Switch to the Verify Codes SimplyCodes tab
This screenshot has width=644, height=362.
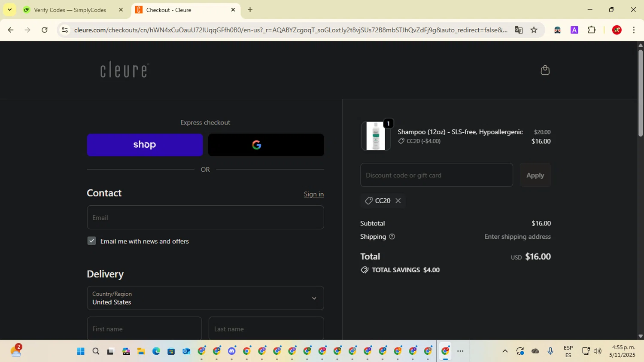pos(70,10)
